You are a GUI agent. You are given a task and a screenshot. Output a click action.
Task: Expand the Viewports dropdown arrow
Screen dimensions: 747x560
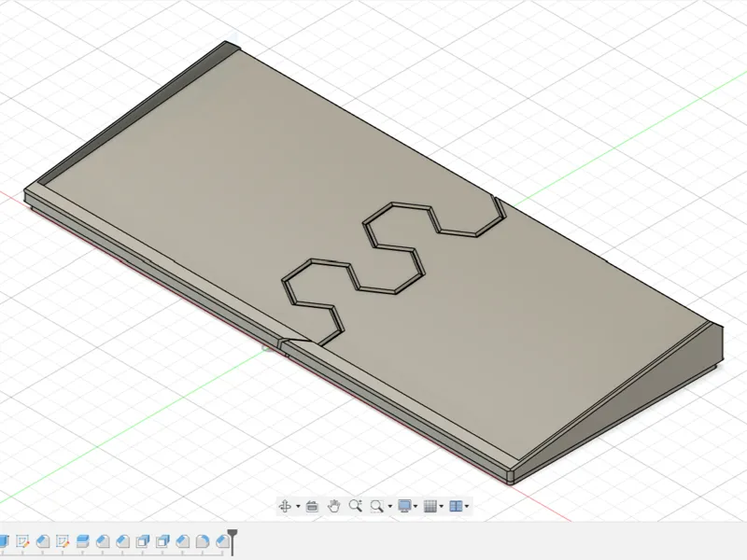[467, 506]
